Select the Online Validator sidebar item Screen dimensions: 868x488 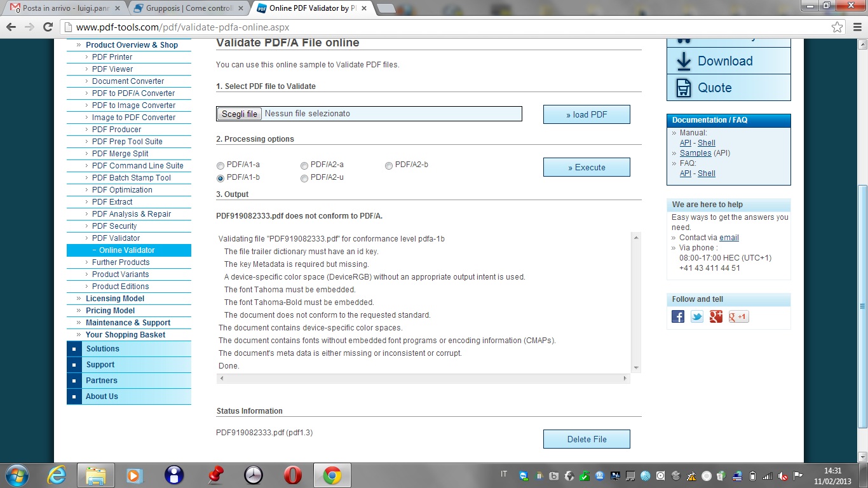click(129, 250)
